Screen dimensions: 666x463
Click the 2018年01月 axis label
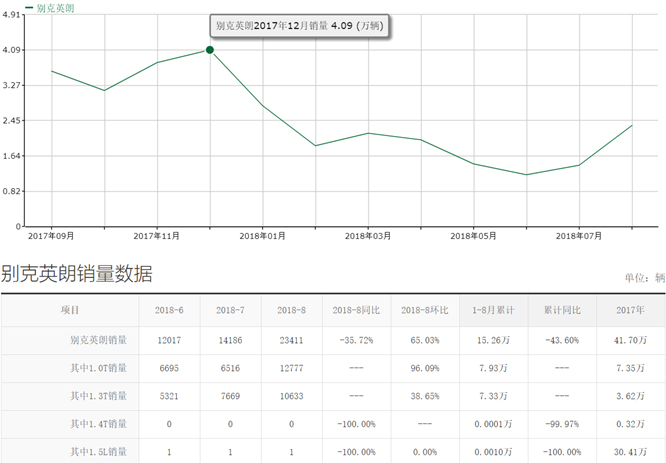pos(262,236)
